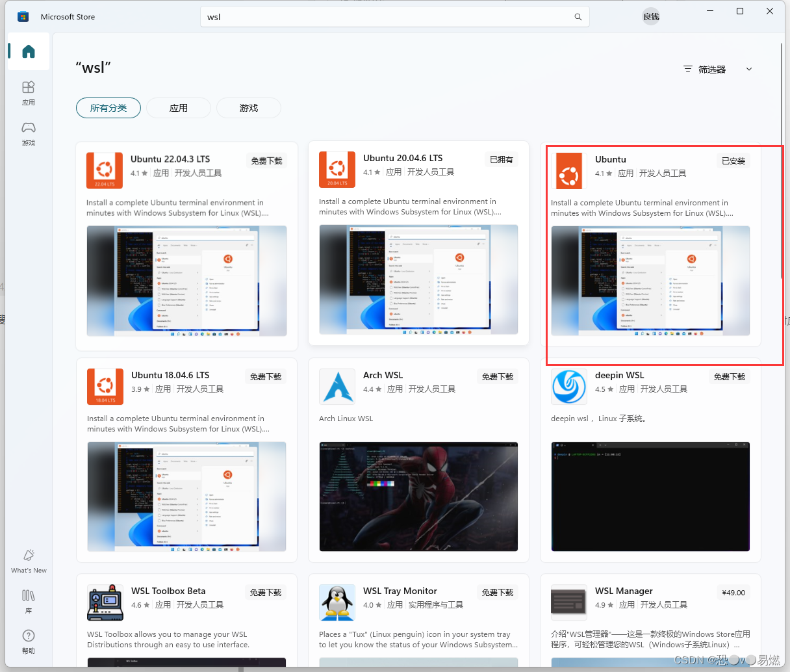Screen dimensions: 790x672
Task: Open the 应用 (Apps) sidebar section
Action: point(29,93)
